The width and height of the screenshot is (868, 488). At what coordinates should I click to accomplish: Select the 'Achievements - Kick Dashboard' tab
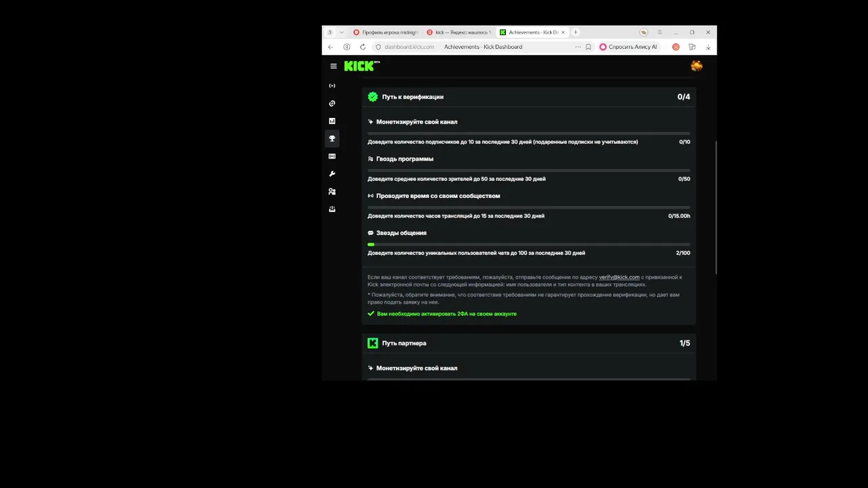532,32
